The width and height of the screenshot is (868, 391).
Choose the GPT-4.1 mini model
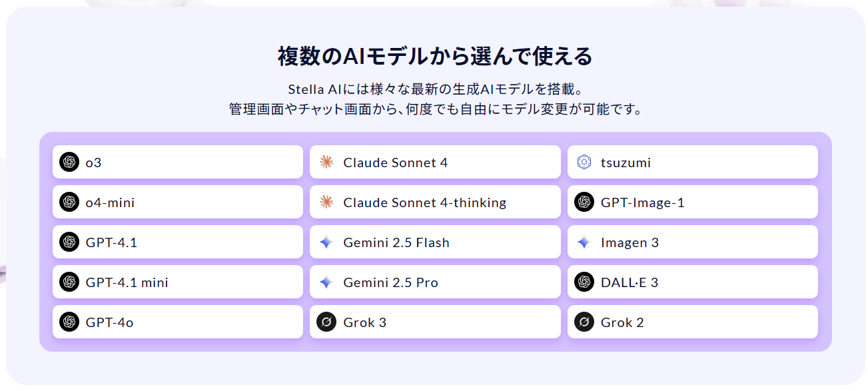[178, 282]
